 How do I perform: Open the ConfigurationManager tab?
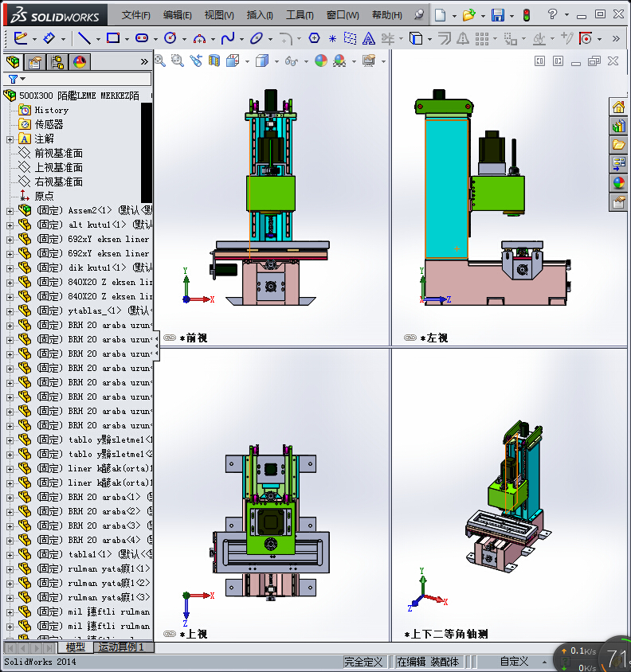click(57, 62)
